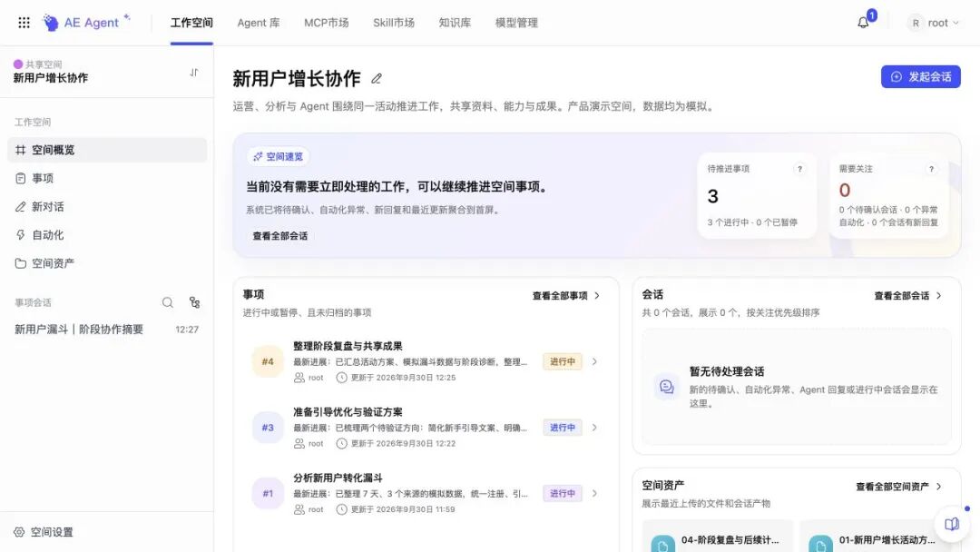Viewport: 980px width, 552px height.
Task: Go to the 知识库 tab
Action: point(455,23)
